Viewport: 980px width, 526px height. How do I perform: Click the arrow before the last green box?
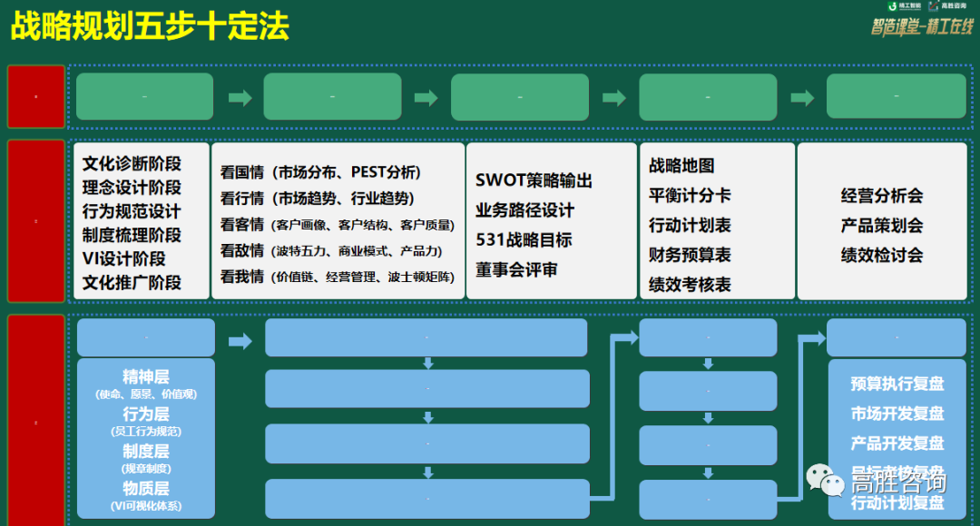(802, 98)
